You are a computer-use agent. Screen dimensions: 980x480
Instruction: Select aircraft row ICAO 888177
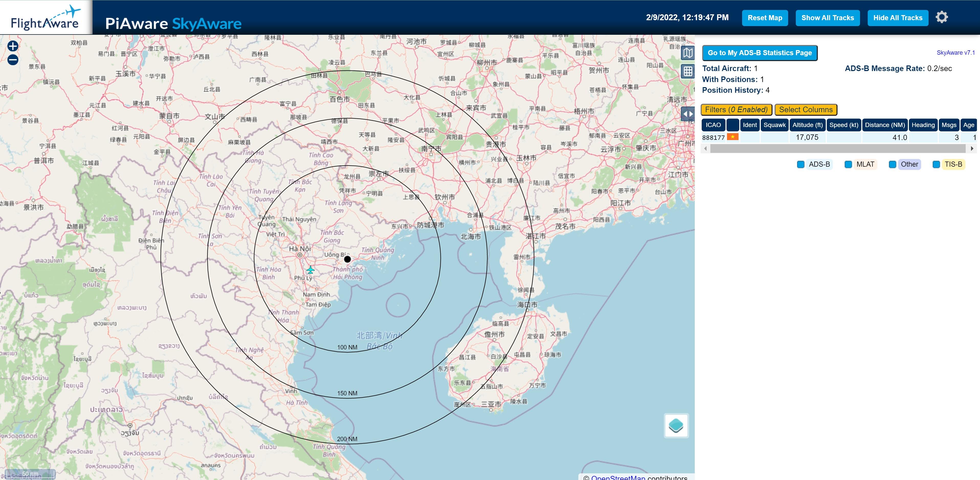[839, 137]
